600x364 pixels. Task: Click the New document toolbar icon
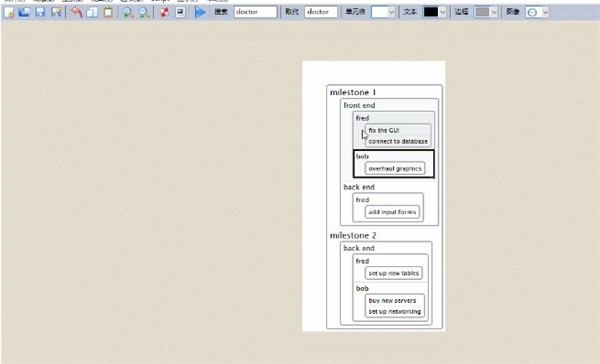9,12
